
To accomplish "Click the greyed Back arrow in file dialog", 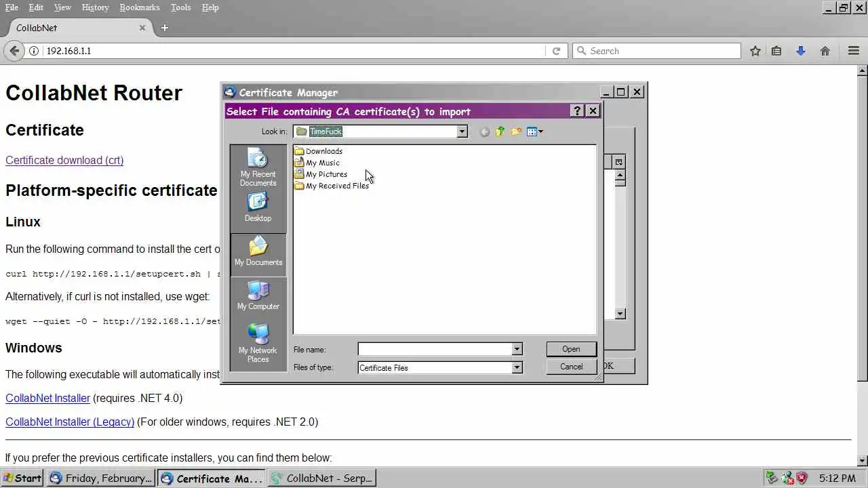I will 484,131.
